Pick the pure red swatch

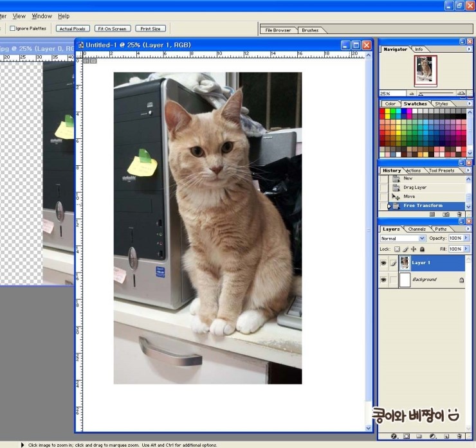click(x=382, y=111)
